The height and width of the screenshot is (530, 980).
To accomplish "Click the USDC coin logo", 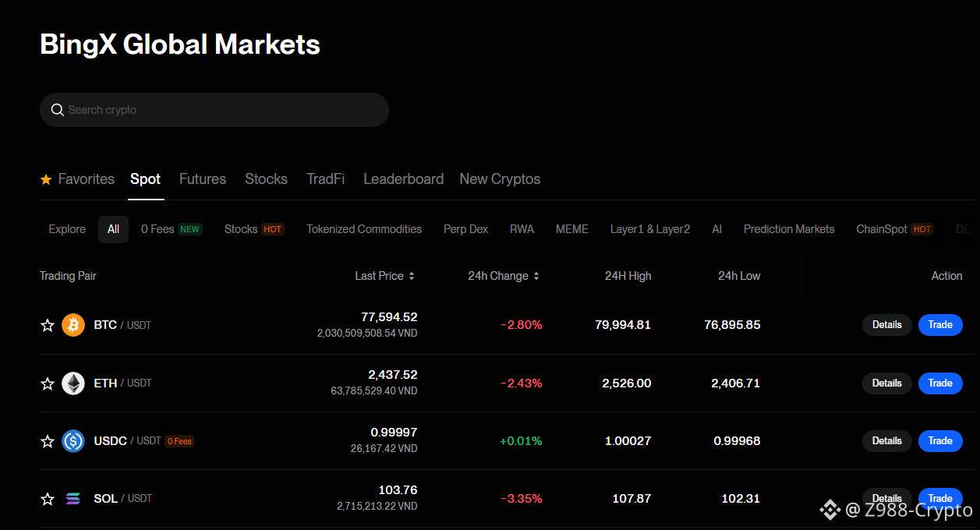I will (x=73, y=441).
